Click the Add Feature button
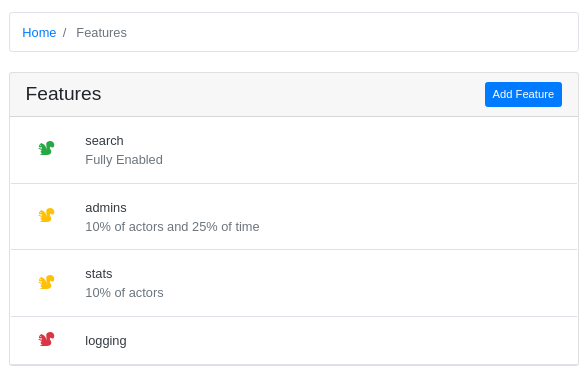Viewport: 588px width, 375px height. (523, 94)
